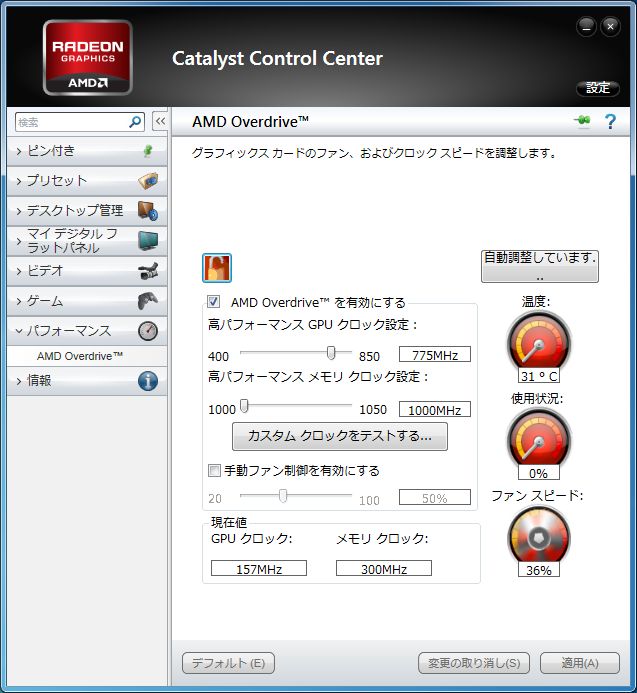Click the blue info icon beside 情報
Screen dimensions: 637x693
tap(148, 381)
